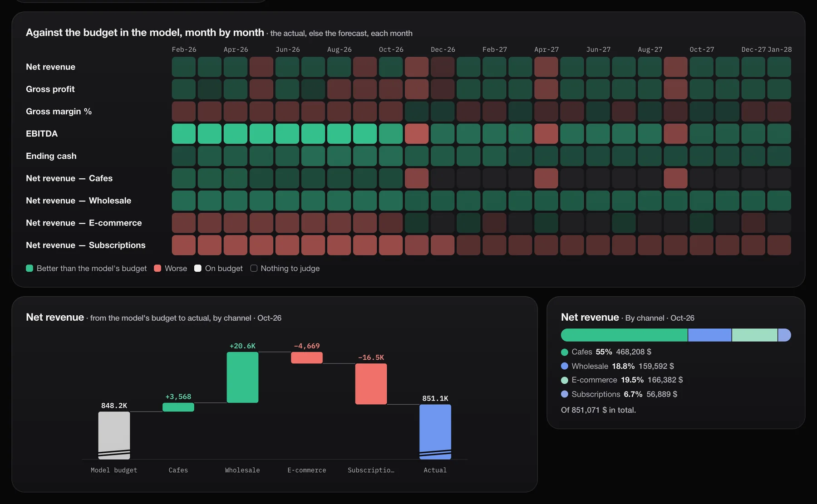This screenshot has width=817, height=504.
Task: Click the Cafes +3,568 waterfall bar
Action: pos(178,407)
